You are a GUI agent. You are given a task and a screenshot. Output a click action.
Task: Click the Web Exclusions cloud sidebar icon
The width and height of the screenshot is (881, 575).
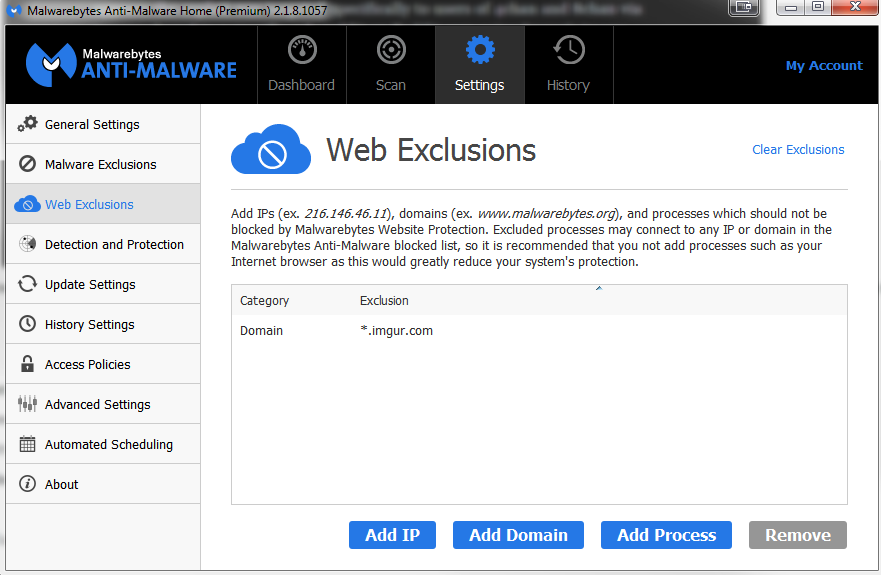point(27,204)
